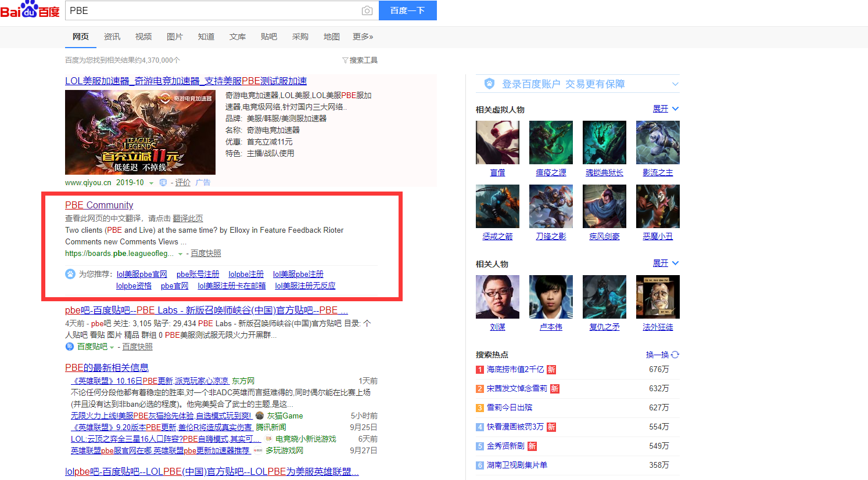Open 搜索工具 filter tools

[x=360, y=60]
